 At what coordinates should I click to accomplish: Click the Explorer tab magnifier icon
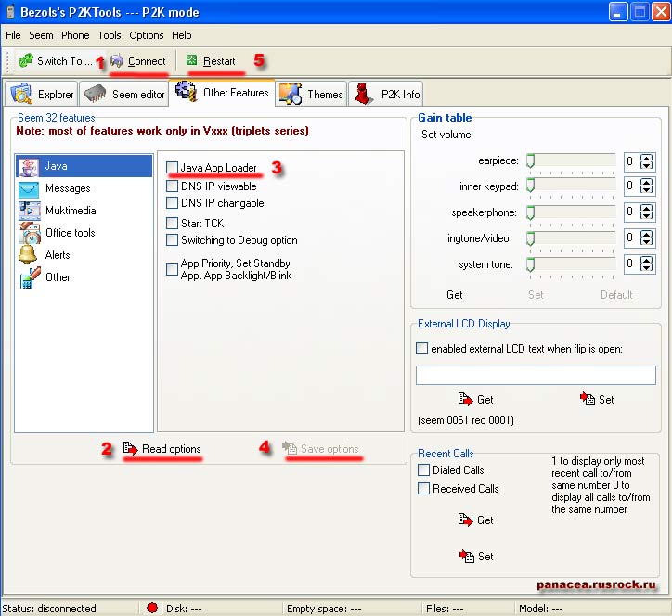[x=21, y=94]
